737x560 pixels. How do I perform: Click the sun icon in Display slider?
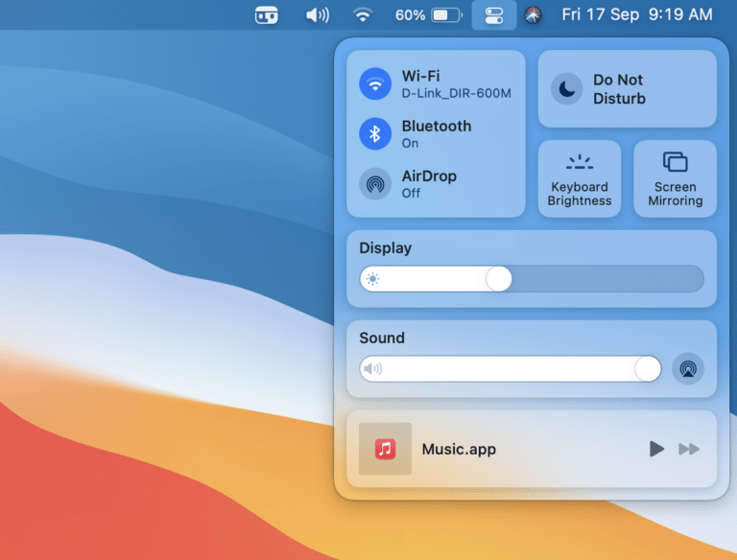[372, 279]
